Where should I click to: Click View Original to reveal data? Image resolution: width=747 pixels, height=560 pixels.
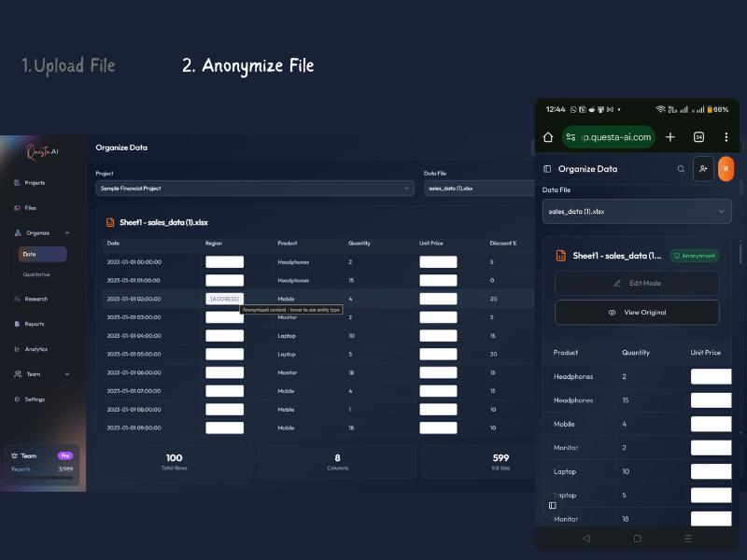[637, 312]
